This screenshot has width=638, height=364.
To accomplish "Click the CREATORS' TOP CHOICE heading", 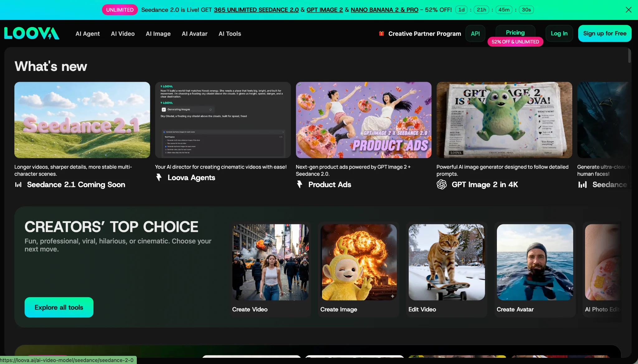I will (111, 227).
